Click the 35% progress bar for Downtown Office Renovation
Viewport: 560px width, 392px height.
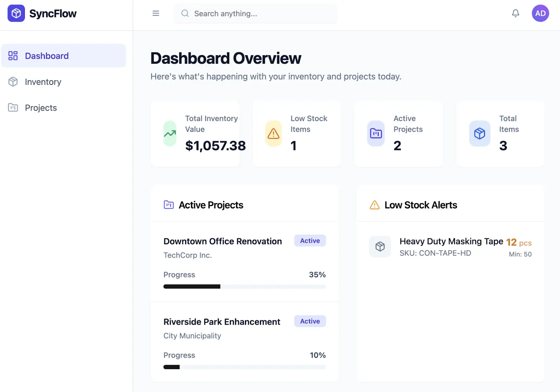click(244, 286)
